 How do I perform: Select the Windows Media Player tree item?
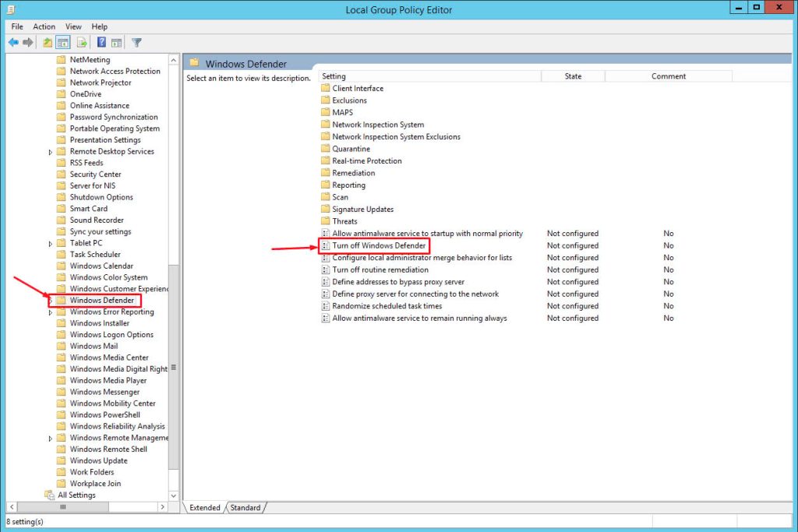click(108, 381)
